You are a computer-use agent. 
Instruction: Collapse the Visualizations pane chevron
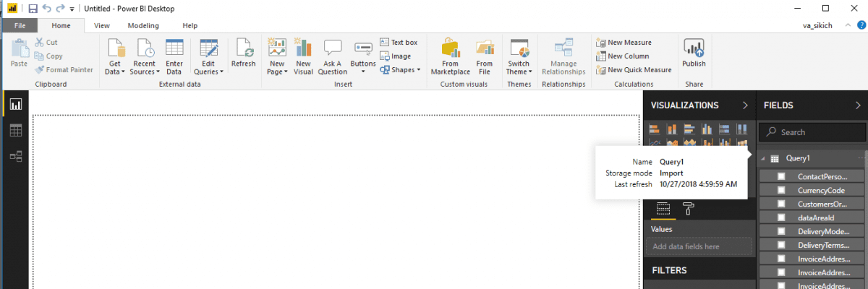tap(745, 105)
